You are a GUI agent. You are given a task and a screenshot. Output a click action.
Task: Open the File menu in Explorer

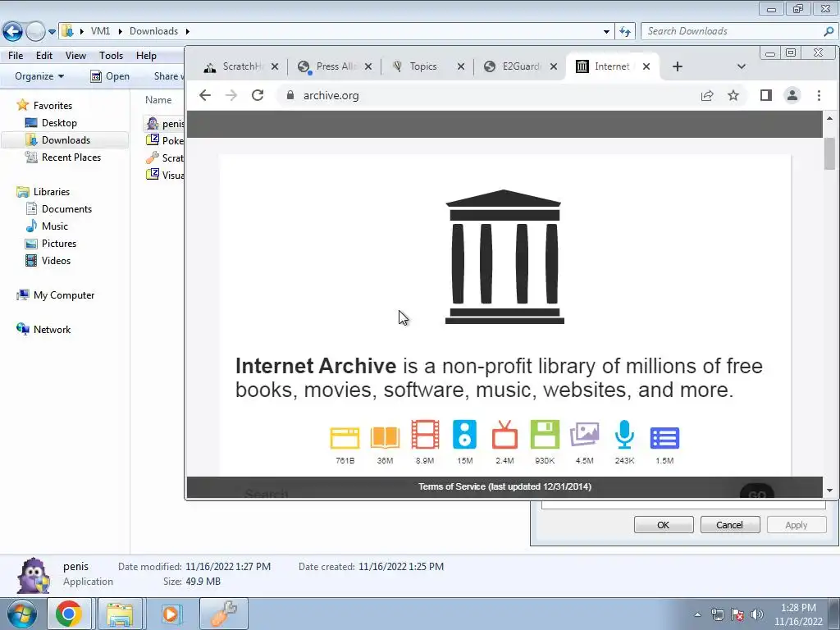point(16,55)
